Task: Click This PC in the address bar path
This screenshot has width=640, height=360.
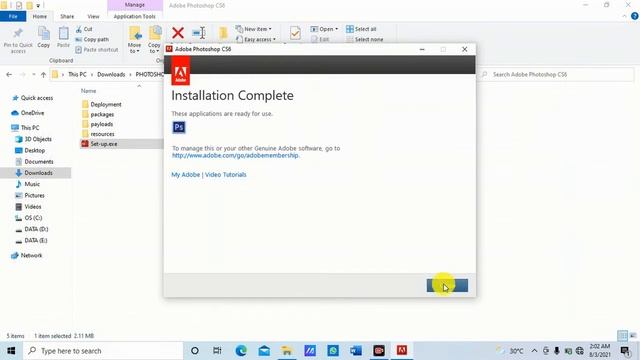Action: pos(77,75)
